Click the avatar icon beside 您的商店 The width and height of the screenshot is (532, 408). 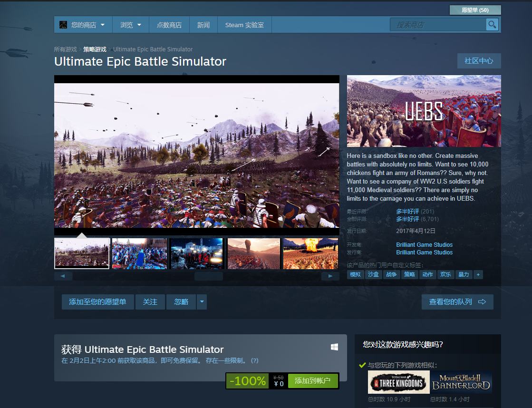pyautogui.click(x=63, y=25)
